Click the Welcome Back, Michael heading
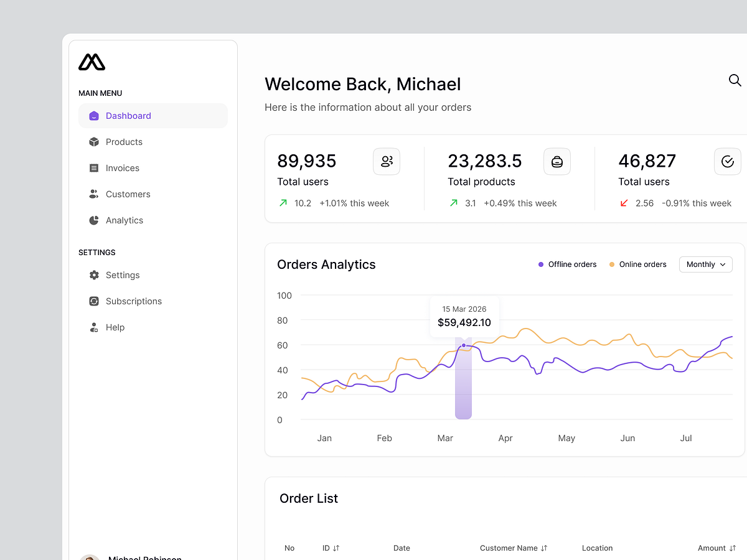The image size is (747, 560). pyautogui.click(x=363, y=84)
